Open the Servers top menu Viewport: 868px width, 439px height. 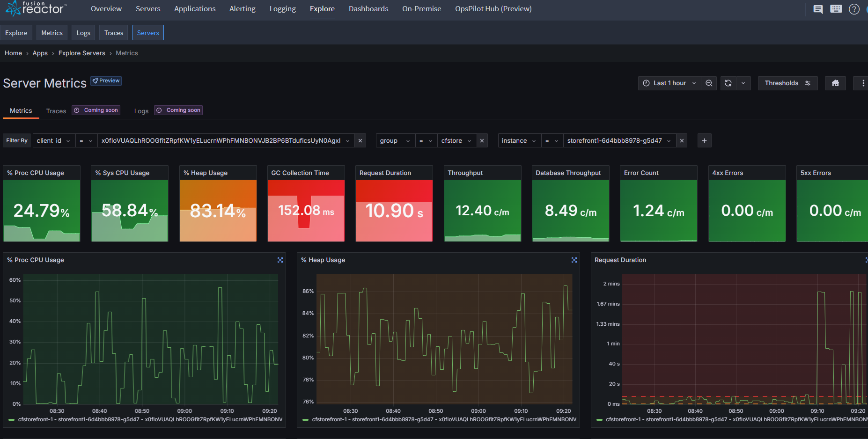point(148,9)
